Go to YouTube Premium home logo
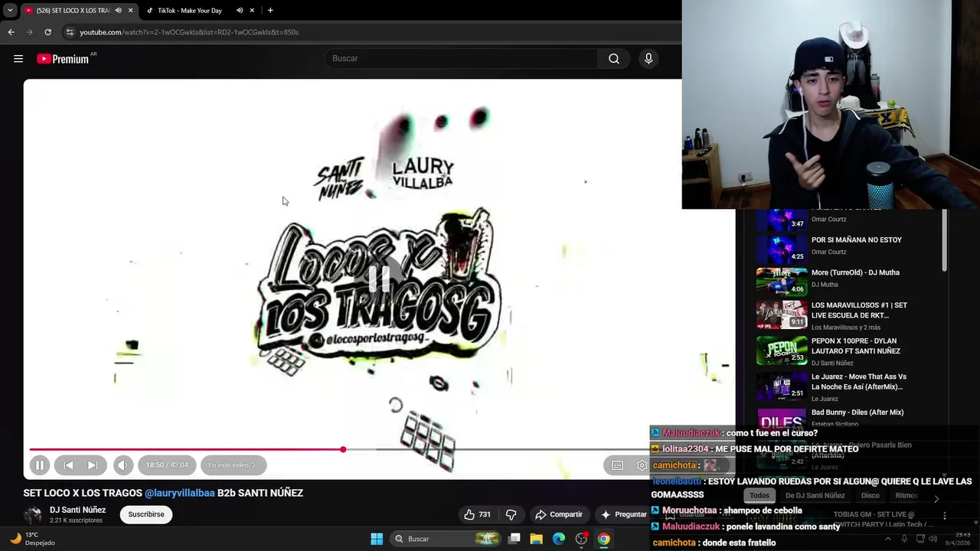980x551 pixels. (63, 59)
